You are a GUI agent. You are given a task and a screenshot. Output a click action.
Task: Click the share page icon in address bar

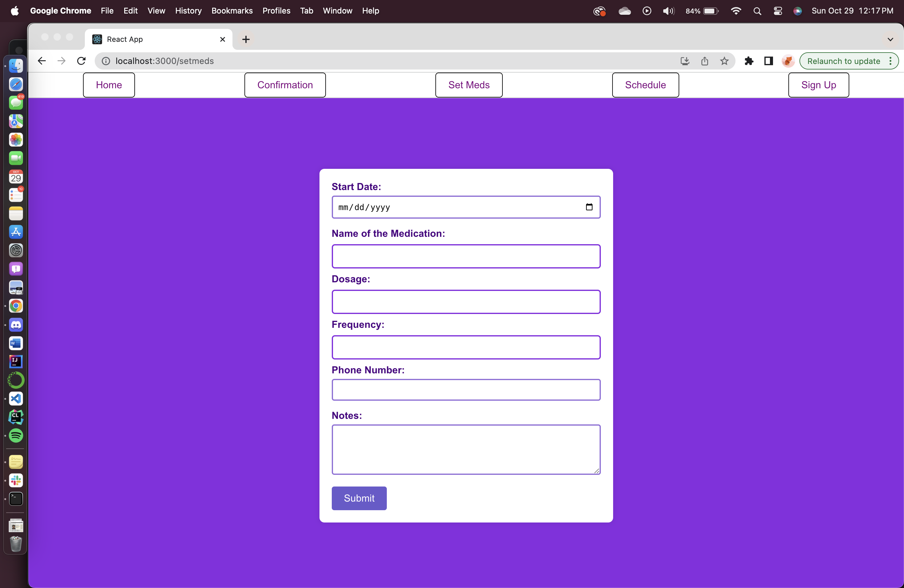pyautogui.click(x=704, y=61)
